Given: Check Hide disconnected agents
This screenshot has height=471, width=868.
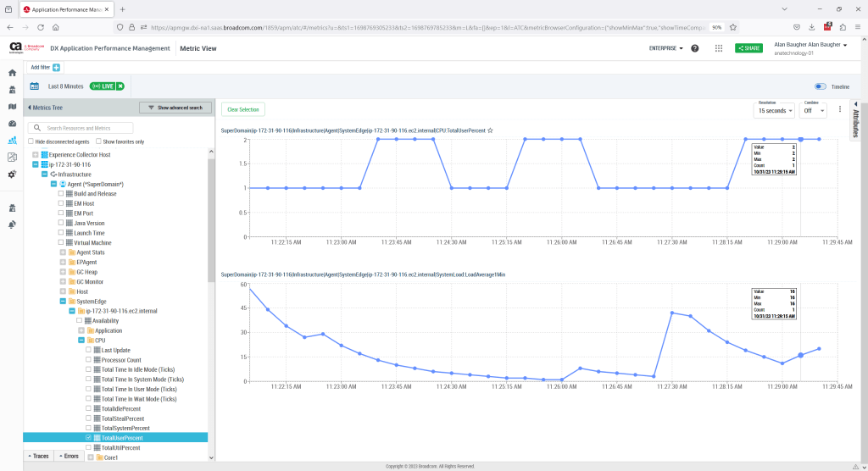Looking at the screenshot, I should [x=32, y=141].
